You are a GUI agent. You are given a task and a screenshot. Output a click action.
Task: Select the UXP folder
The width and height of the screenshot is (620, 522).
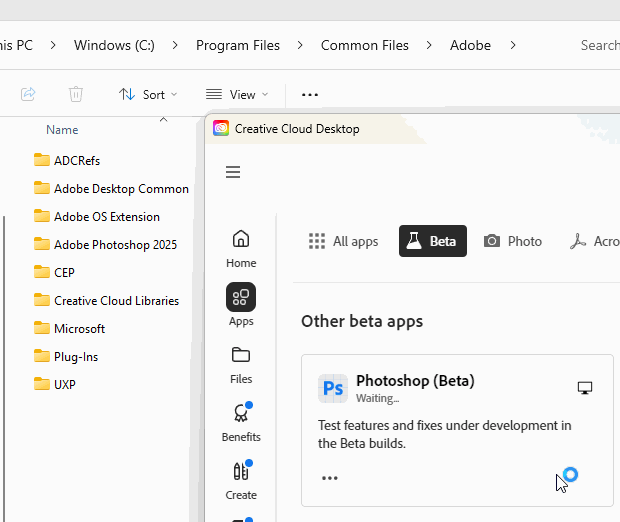pyautogui.click(x=55, y=384)
